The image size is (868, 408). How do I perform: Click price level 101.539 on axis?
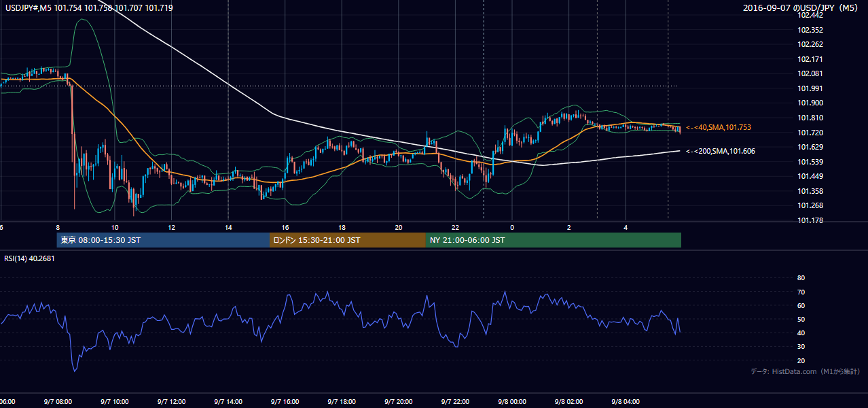click(x=810, y=162)
